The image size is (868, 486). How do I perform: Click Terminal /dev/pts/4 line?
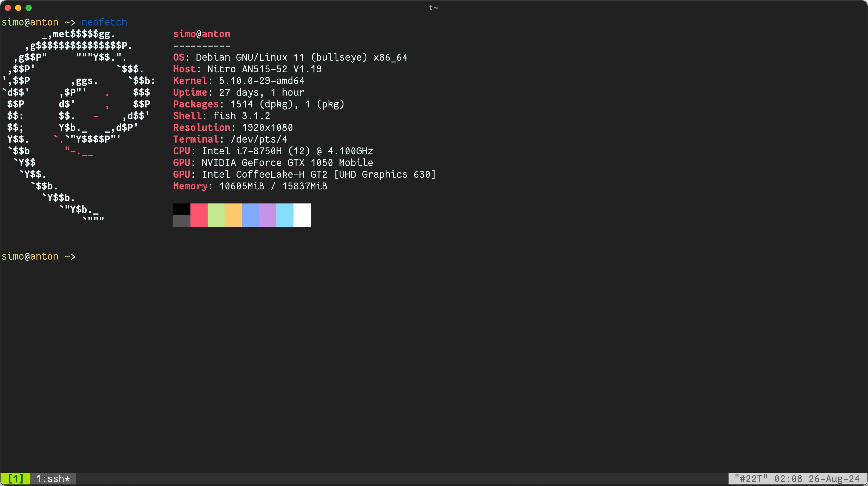pos(230,139)
